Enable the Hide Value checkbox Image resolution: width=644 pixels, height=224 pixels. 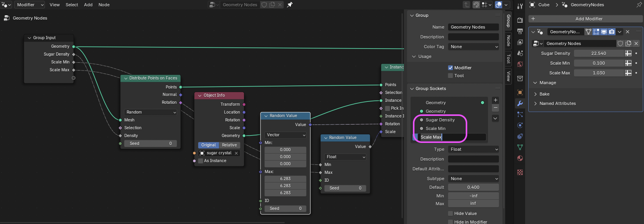click(x=450, y=213)
